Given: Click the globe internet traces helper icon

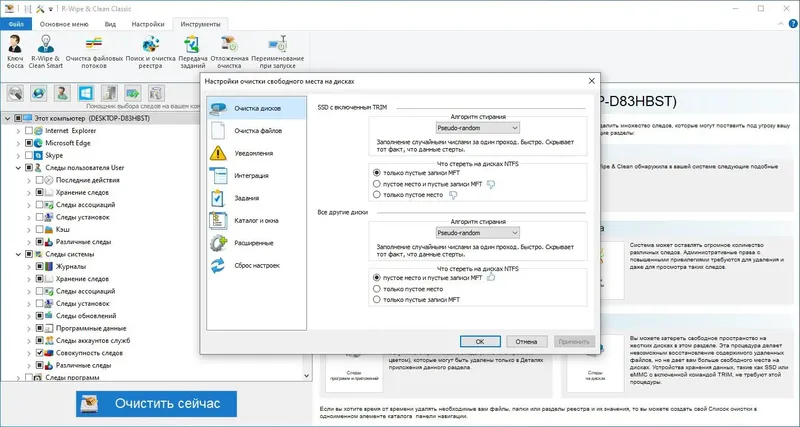Looking at the screenshot, I should coord(39,93).
